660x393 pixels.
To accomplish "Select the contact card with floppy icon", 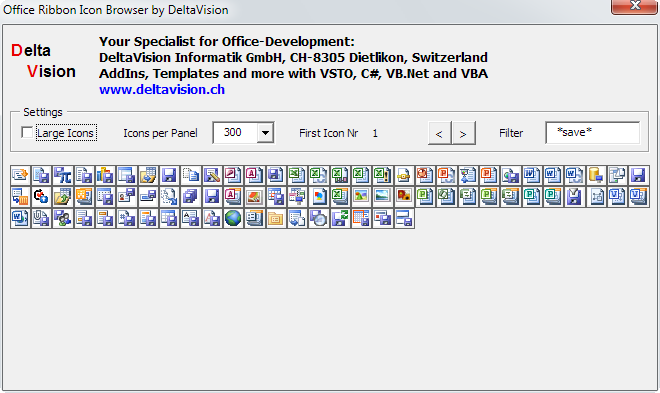I will point(126,196).
